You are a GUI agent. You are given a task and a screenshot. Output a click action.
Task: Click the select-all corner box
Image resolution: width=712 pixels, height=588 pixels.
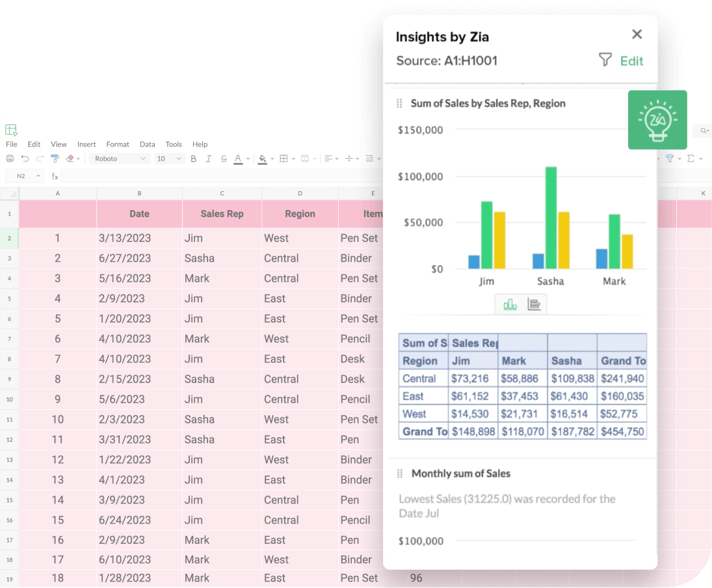[x=10, y=194]
